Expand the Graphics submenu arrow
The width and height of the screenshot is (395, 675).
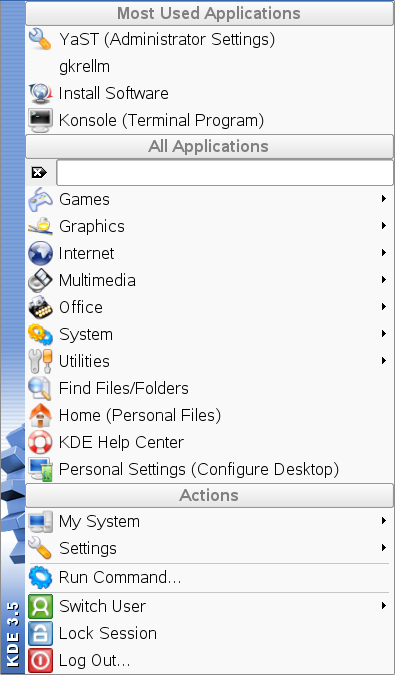[x=383, y=226]
